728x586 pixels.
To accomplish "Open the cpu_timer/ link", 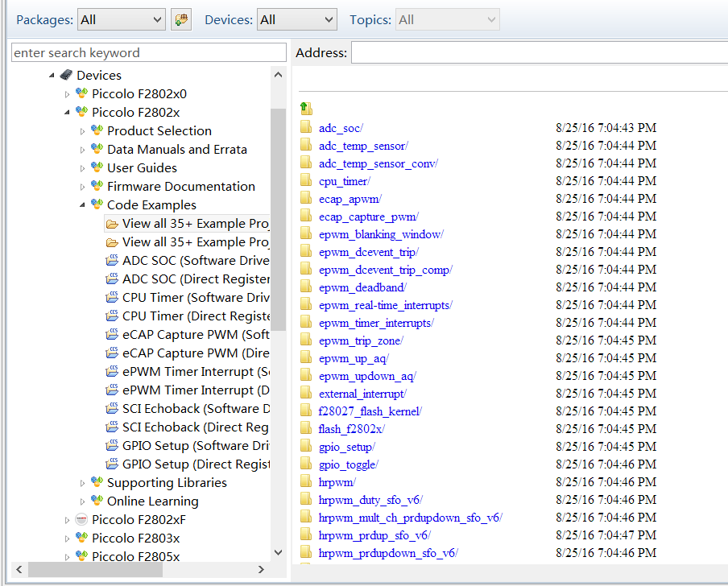I will click(x=345, y=181).
